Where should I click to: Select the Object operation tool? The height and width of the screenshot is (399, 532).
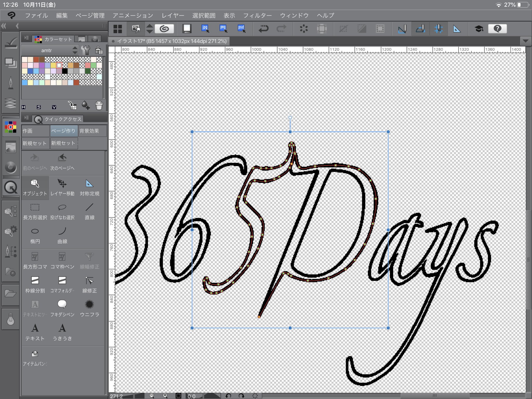tap(35, 188)
